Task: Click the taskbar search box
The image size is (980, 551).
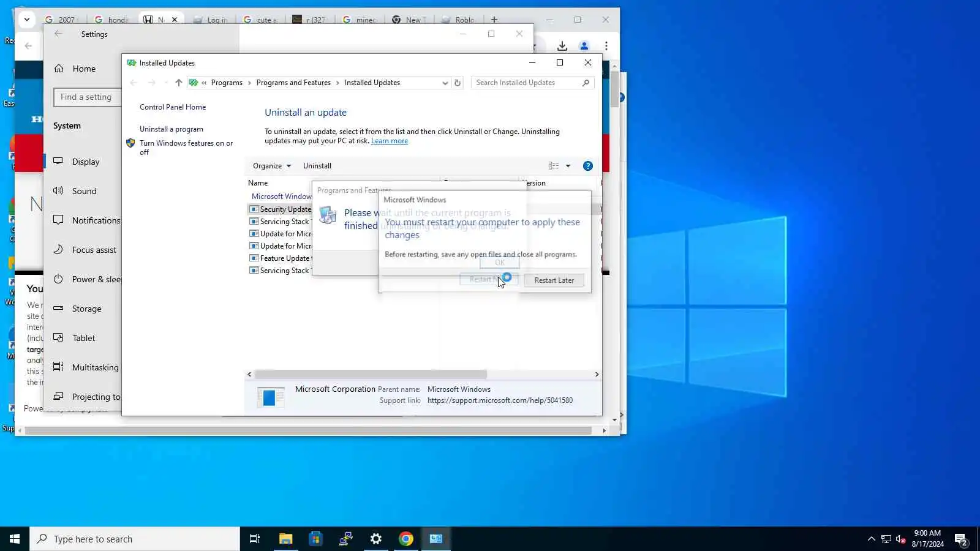Action: tap(135, 539)
